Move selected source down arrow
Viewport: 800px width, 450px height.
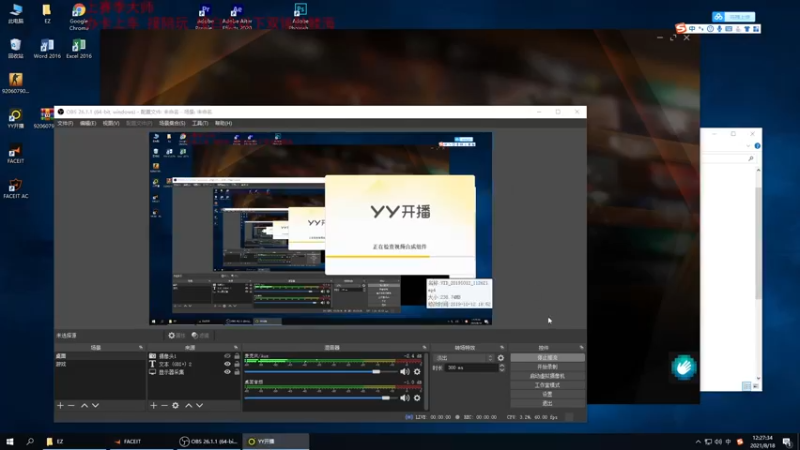pyautogui.click(x=199, y=405)
